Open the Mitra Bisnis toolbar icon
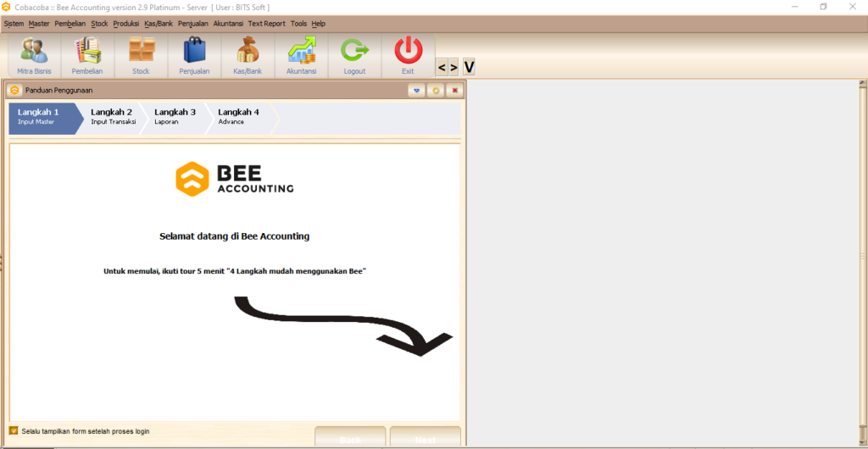 tap(34, 55)
